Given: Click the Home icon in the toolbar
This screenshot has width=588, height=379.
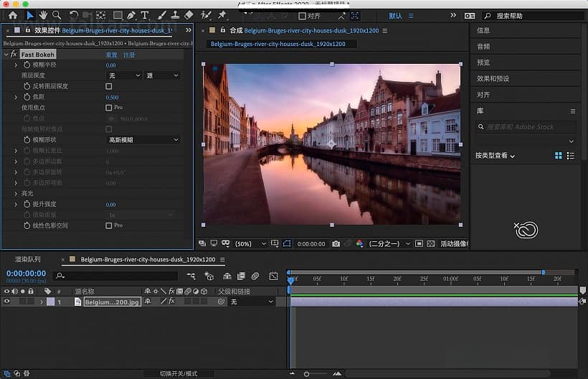Looking at the screenshot, I should pos(13,15).
